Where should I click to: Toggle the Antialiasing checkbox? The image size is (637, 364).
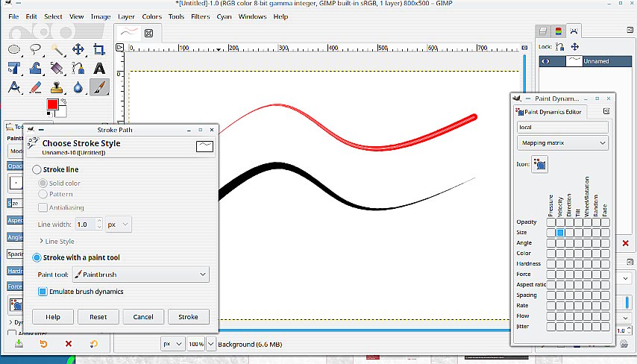click(x=43, y=207)
